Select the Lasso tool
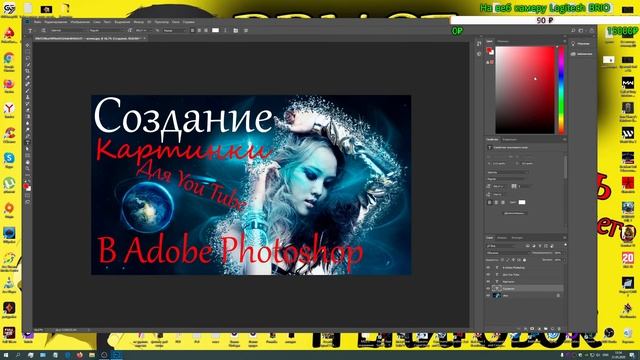Image resolution: width=640 pixels, height=360 pixels. [x=27, y=58]
